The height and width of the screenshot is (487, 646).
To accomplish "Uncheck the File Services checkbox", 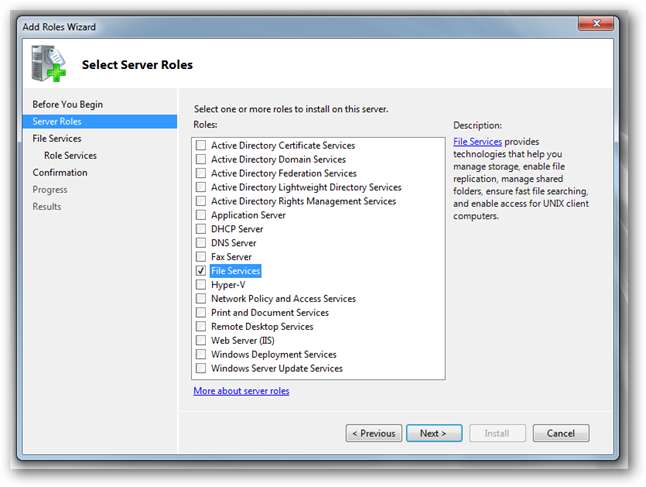I will click(x=201, y=271).
